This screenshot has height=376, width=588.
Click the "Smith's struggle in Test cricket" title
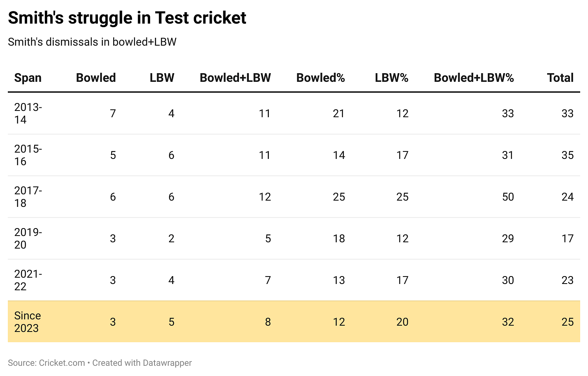pos(127,18)
